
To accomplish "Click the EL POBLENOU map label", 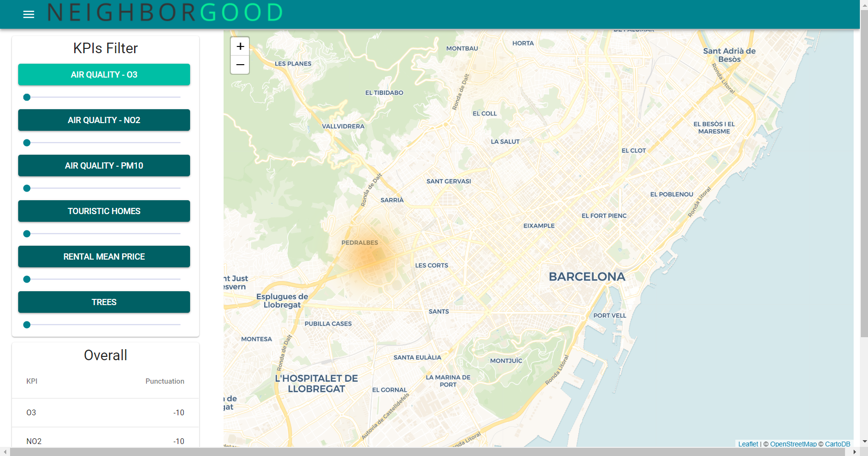I will [672, 194].
